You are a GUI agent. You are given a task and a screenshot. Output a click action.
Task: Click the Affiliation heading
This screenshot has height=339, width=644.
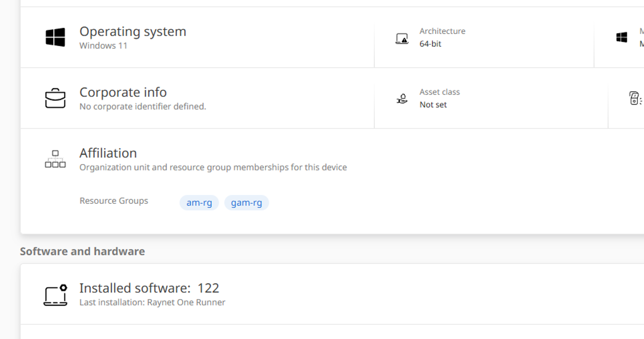click(108, 153)
